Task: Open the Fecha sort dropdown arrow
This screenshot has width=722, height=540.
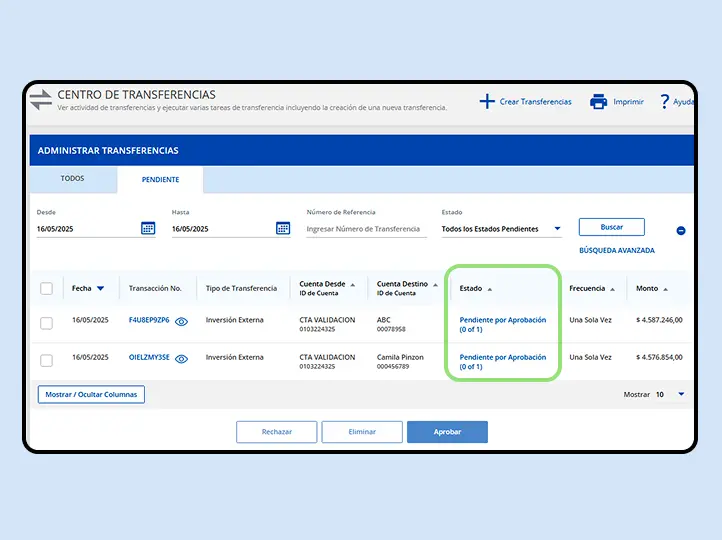Action: coord(100,289)
